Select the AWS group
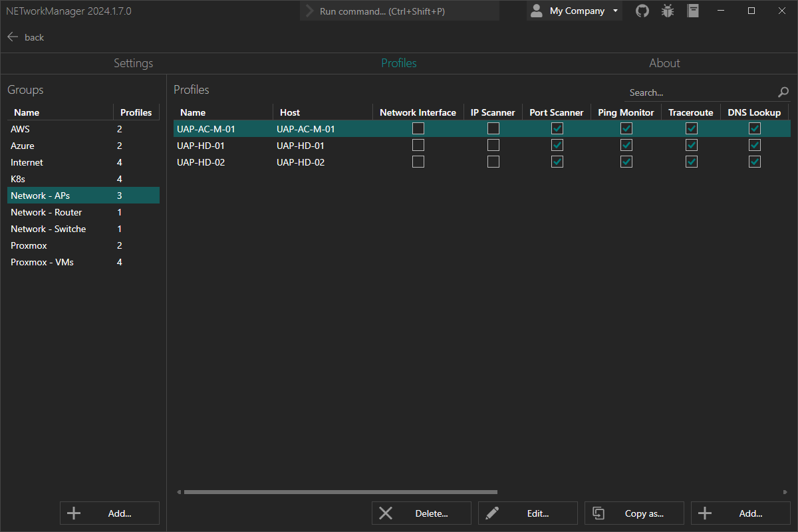The width and height of the screenshot is (798, 532). point(83,129)
